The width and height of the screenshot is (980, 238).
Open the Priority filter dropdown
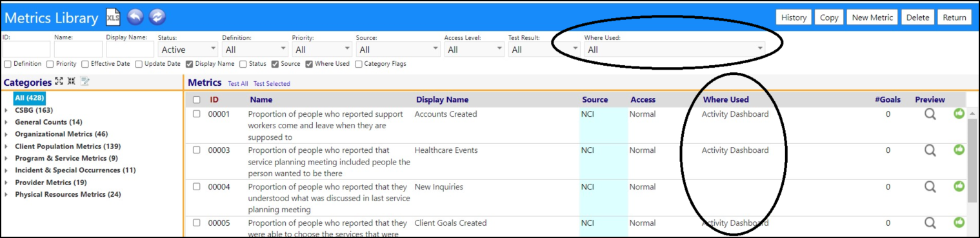click(x=322, y=50)
